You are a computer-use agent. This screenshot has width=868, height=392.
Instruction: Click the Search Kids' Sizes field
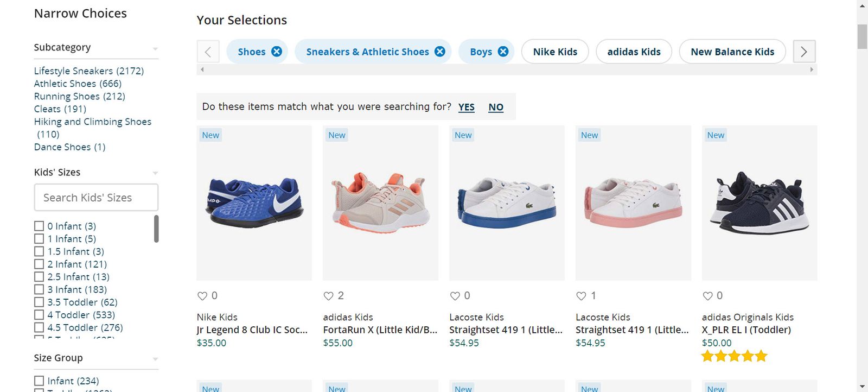tap(96, 198)
